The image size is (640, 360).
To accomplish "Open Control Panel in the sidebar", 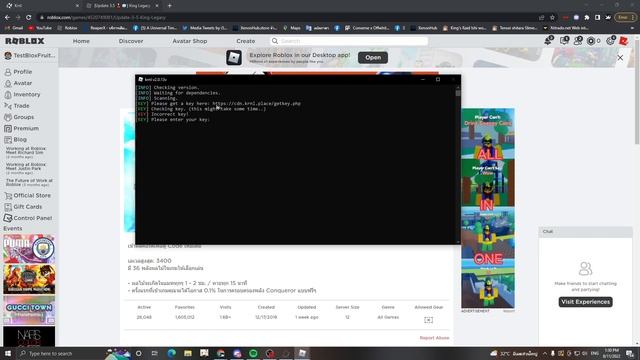I will pyautogui.click(x=28, y=218).
